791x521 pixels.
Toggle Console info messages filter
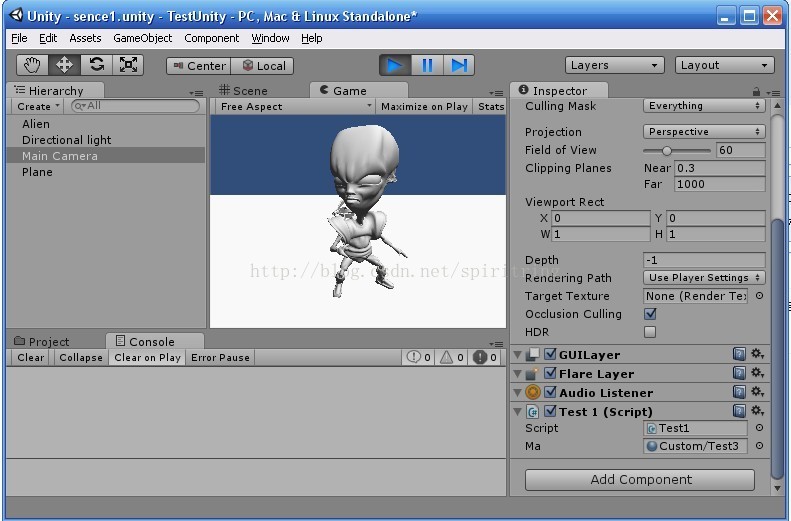[x=419, y=358]
